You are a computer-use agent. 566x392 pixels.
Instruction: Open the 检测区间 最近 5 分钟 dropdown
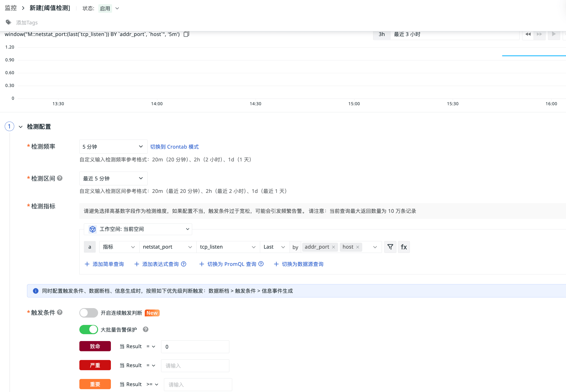pos(113,178)
